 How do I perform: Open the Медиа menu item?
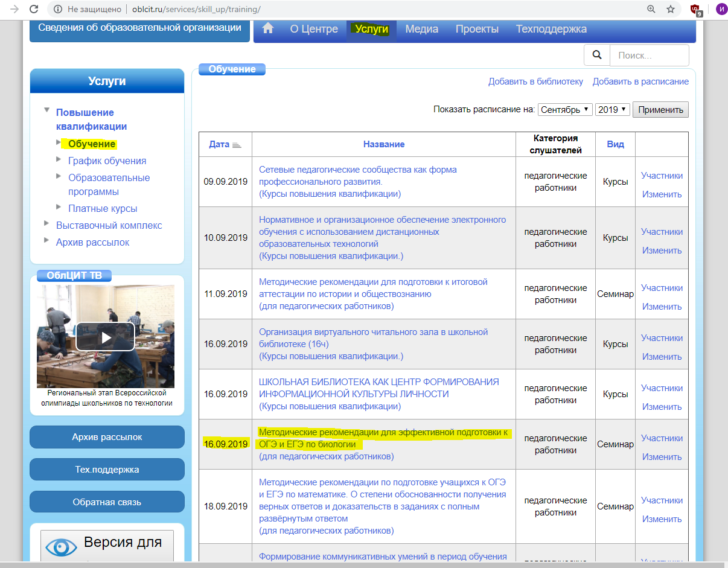(421, 29)
